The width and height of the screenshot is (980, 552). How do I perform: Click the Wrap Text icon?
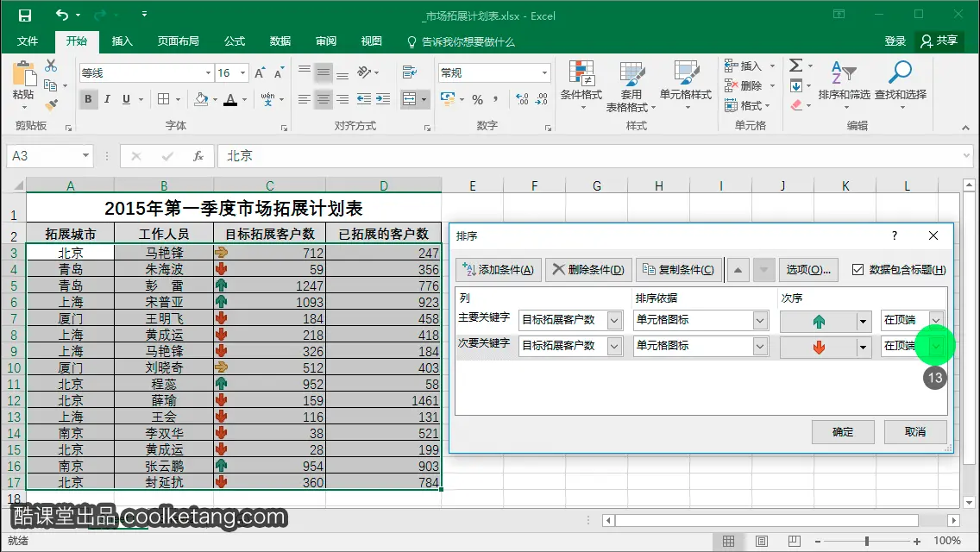point(410,72)
